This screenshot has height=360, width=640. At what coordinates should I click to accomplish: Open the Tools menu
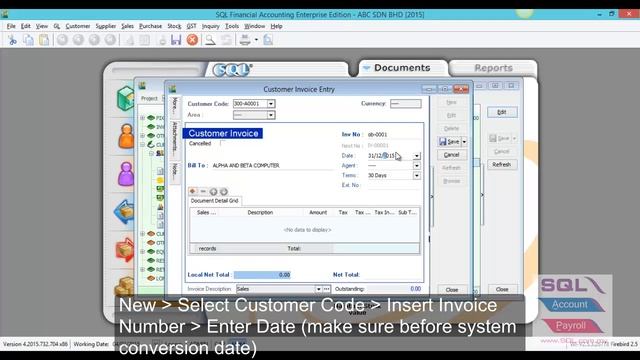232,26
